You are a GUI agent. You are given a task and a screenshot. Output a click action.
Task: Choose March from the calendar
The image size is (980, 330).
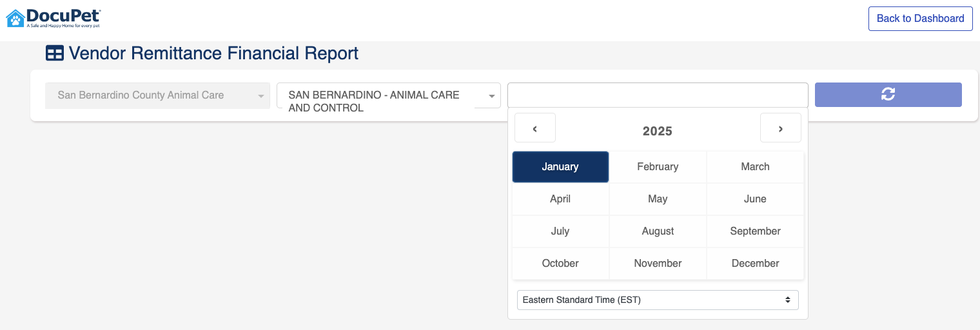pyautogui.click(x=755, y=167)
